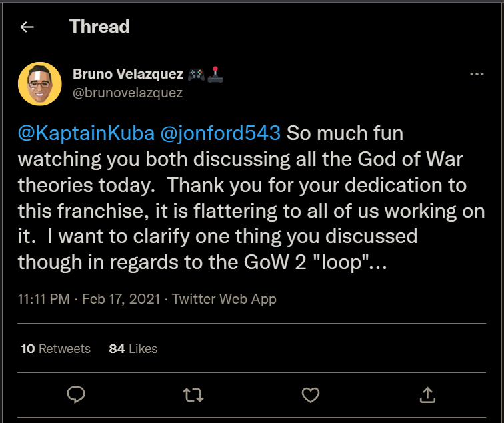Click the reply speech bubble icon
Viewport: 504px width, 423px height.
76,395
